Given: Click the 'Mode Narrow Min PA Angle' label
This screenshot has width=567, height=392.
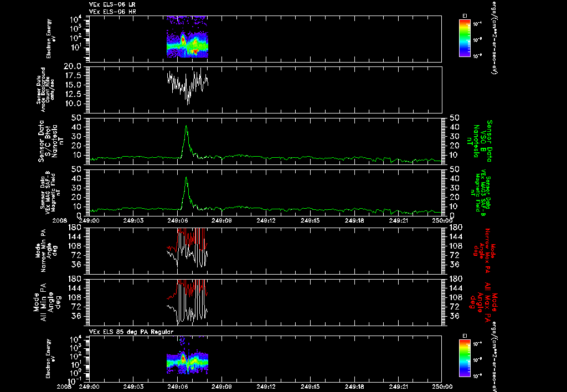Looking at the screenshot, I should 47,250.
